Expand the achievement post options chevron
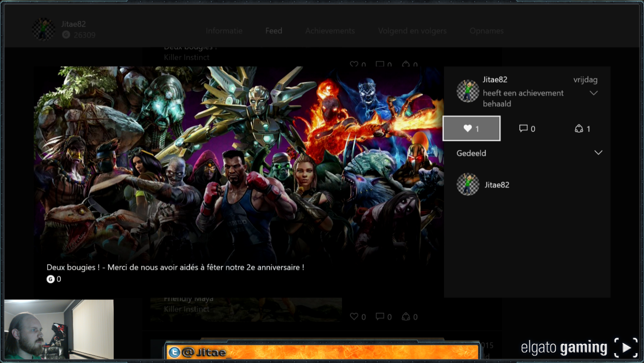The width and height of the screenshot is (644, 363). pos(593,93)
